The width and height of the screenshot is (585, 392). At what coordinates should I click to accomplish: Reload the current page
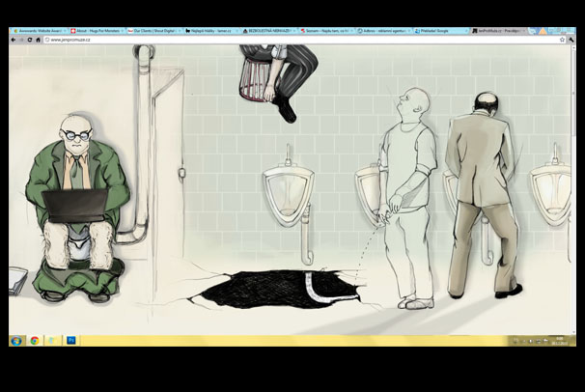click(32, 40)
